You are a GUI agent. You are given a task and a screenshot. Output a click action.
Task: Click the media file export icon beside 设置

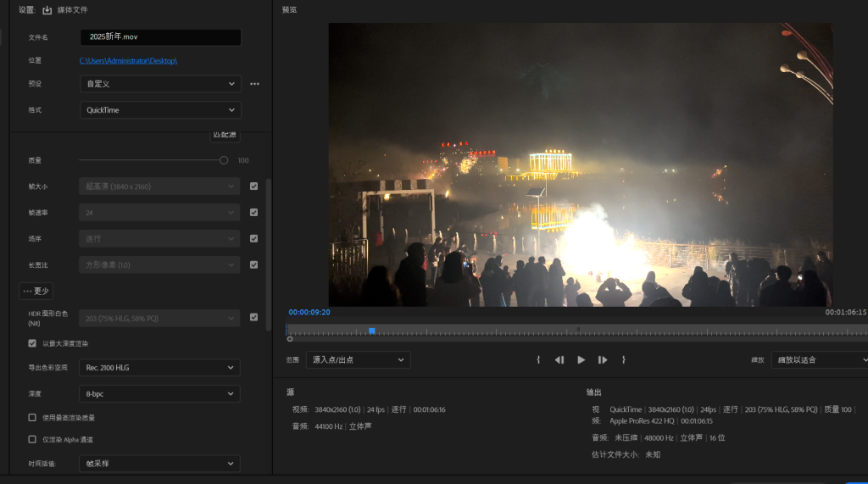pos(47,10)
